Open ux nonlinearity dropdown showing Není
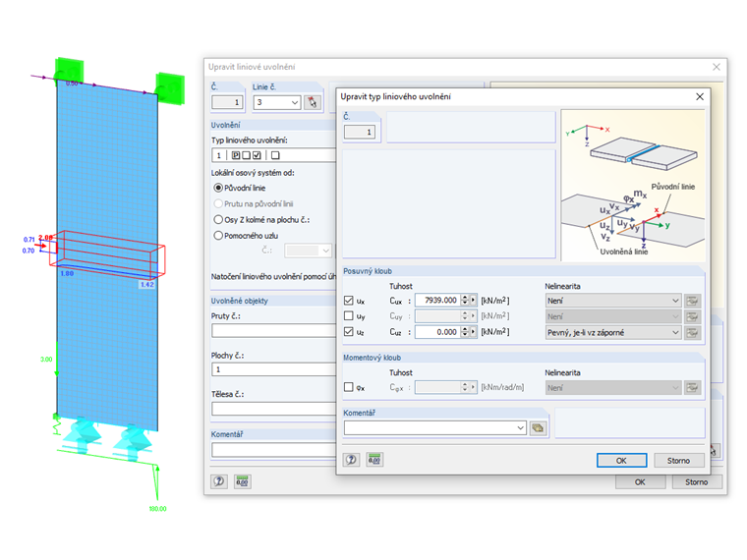The width and height of the screenshot is (747, 560). click(613, 301)
